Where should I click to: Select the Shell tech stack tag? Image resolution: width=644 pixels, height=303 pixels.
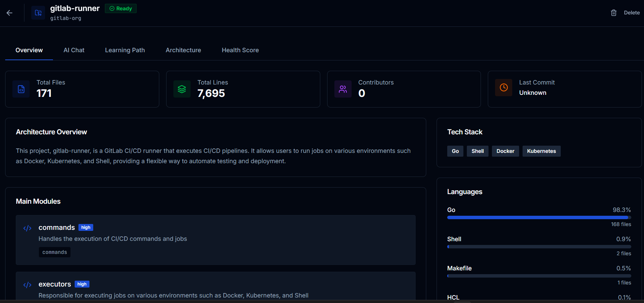pyautogui.click(x=478, y=151)
